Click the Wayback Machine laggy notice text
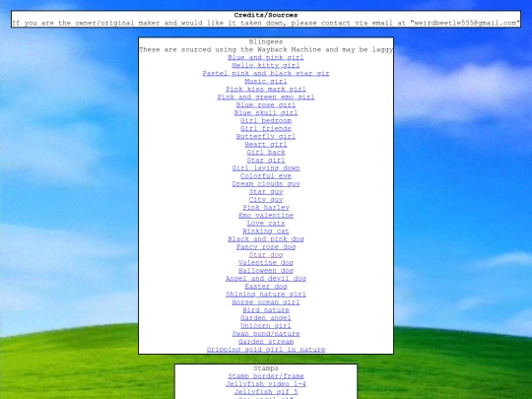Screen dimensions: 532x399 click(x=266, y=49)
